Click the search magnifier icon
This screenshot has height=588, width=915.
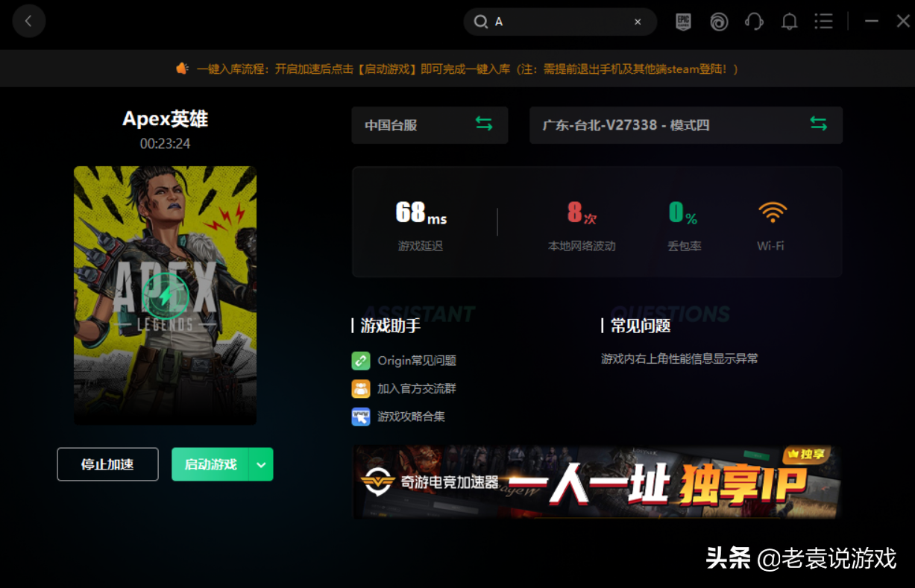(481, 22)
